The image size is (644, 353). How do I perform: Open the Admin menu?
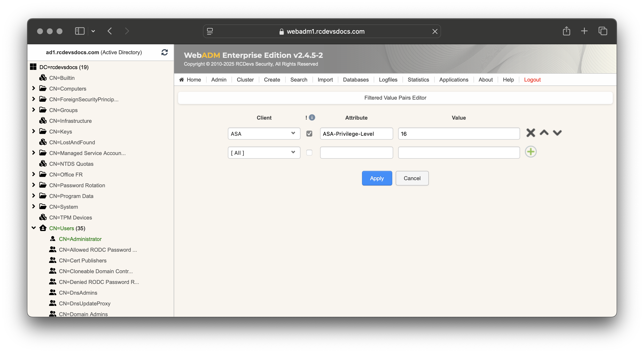coord(219,80)
